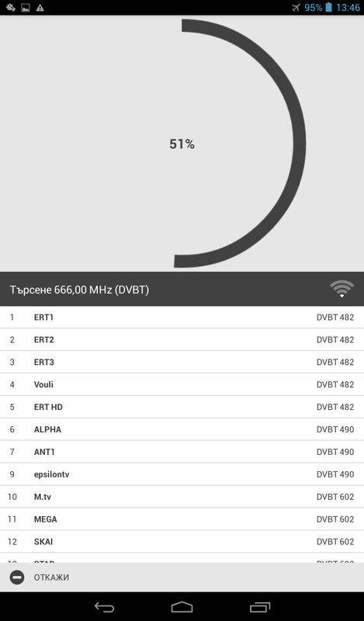Tap the image notification status icon

(26, 8)
